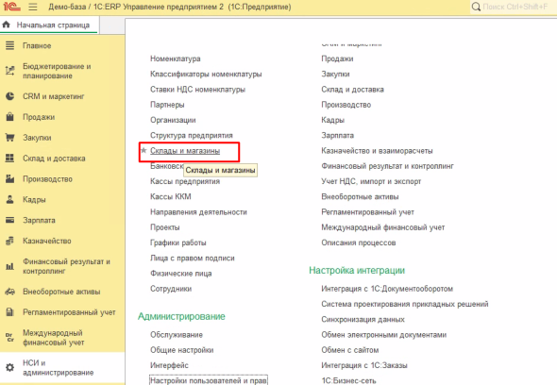This screenshot has height=385, width=557.
Task: Open Направления деятельности link
Action: click(x=199, y=212)
